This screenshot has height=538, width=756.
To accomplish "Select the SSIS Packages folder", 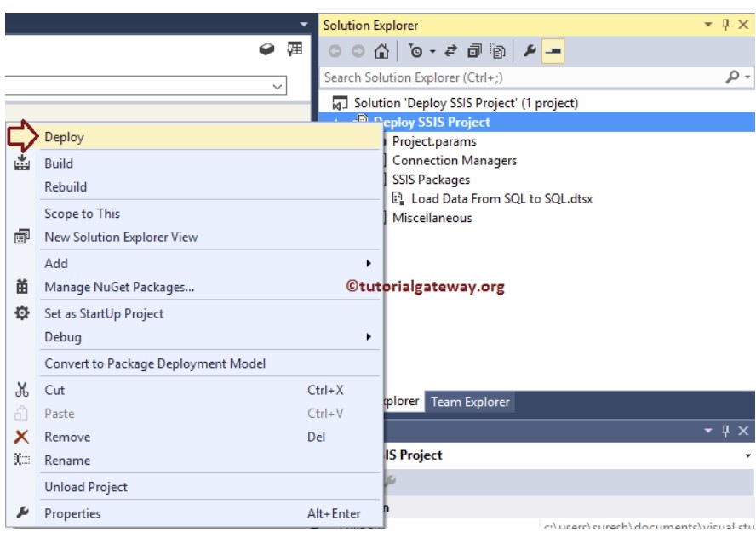I will point(431,180).
